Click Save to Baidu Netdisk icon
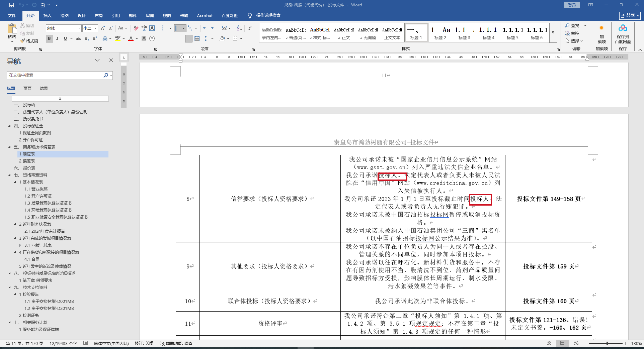 click(x=623, y=34)
